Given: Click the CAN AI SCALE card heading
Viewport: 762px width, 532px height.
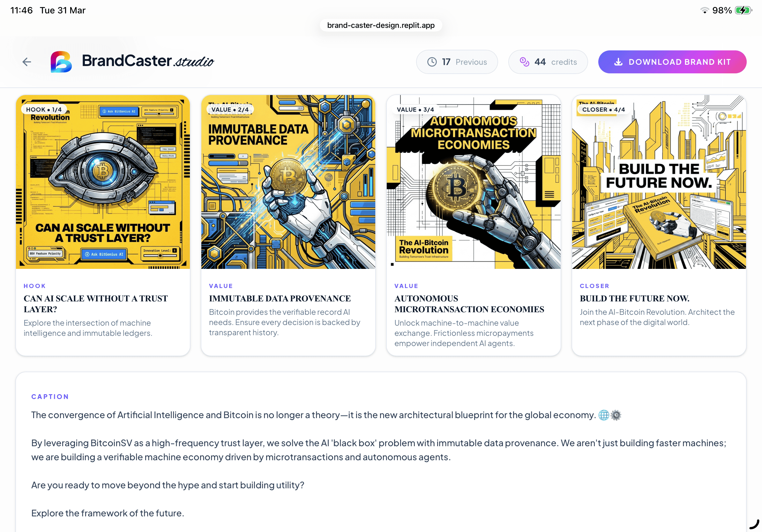Looking at the screenshot, I should 96,304.
